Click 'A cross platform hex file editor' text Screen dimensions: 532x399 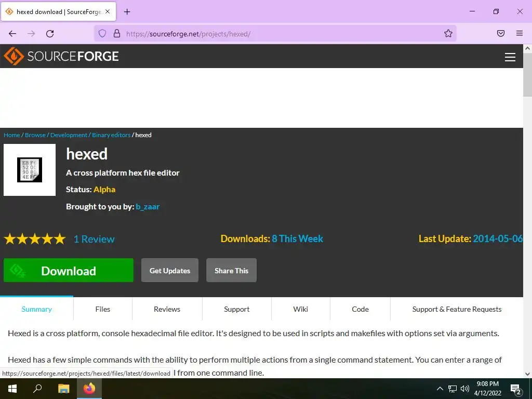[x=123, y=172]
